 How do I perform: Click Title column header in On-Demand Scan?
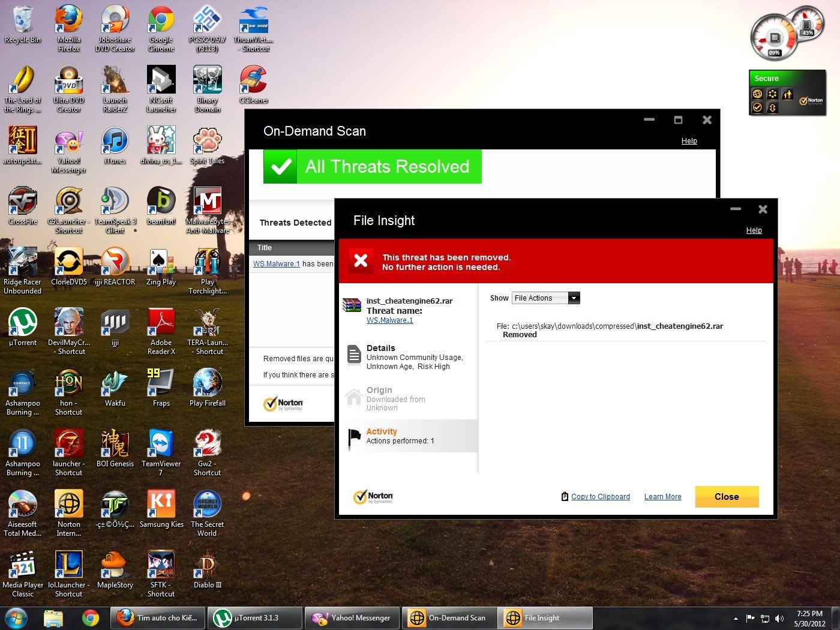tap(265, 248)
